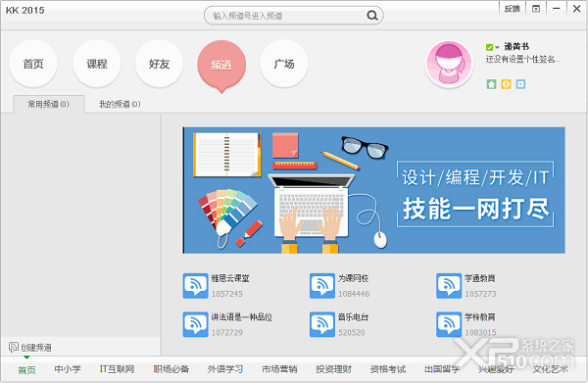Click channel number 1072729
Viewport: 588px width, 383px height.
tap(227, 332)
